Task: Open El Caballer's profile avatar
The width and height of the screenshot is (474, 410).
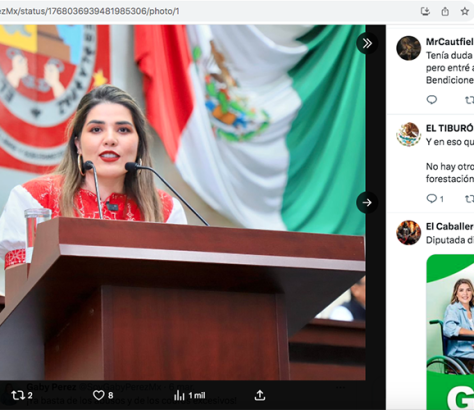Action: (x=408, y=232)
